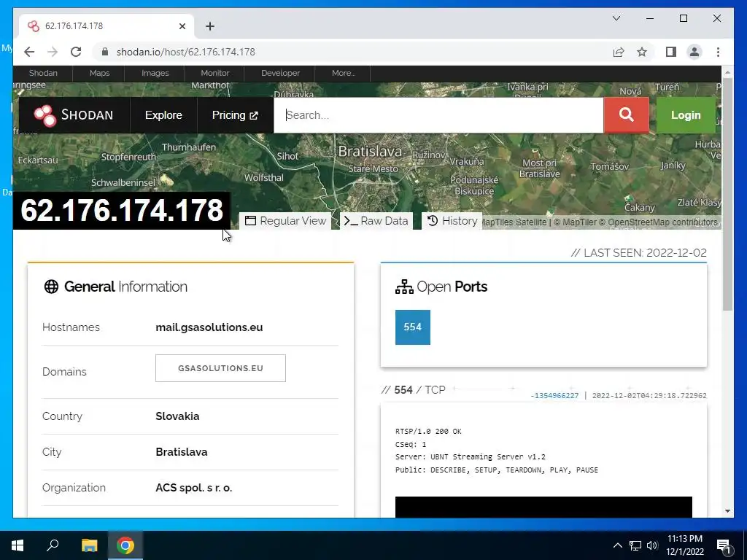Bookmark this page with star icon
Screen dimensions: 747x560
pos(642,52)
